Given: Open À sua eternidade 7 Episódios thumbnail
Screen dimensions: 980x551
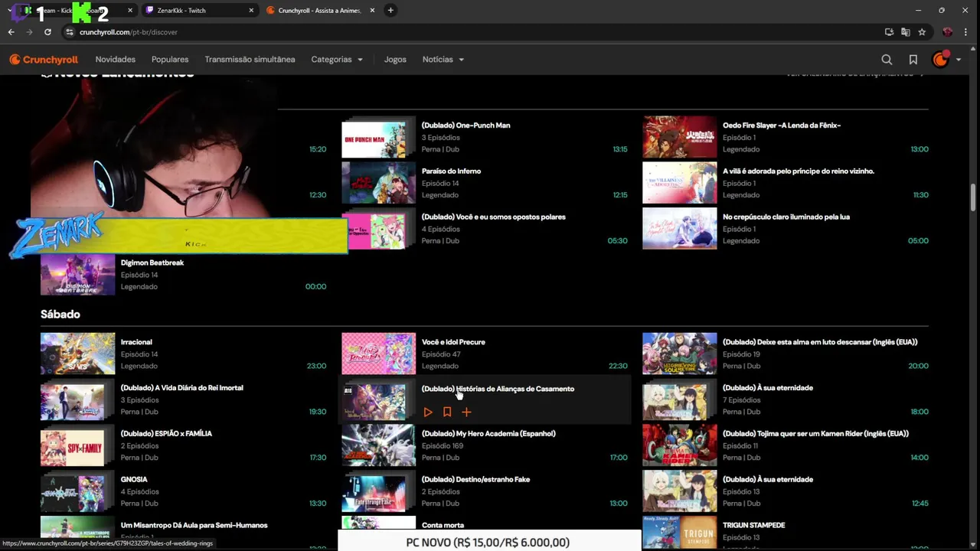Looking at the screenshot, I should tap(679, 399).
